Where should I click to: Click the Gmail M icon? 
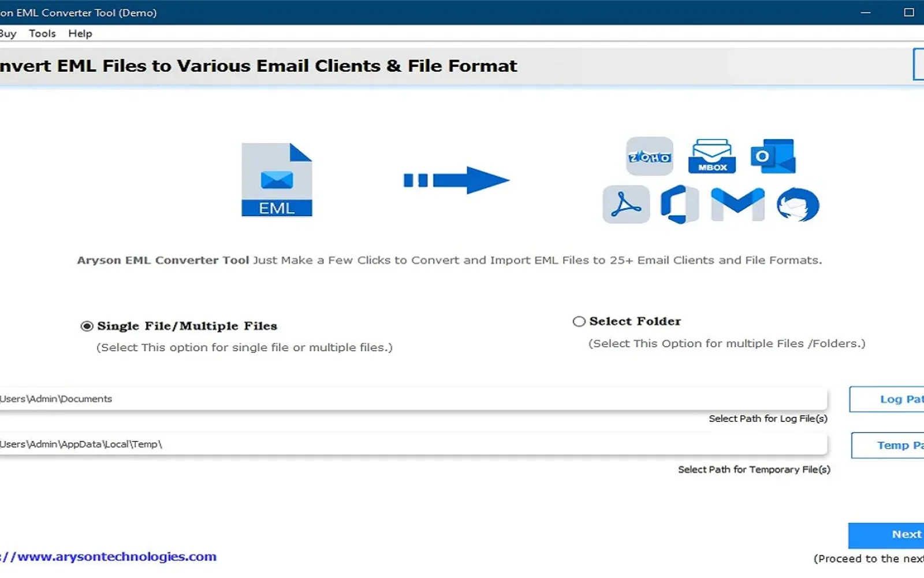click(x=737, y=205)
